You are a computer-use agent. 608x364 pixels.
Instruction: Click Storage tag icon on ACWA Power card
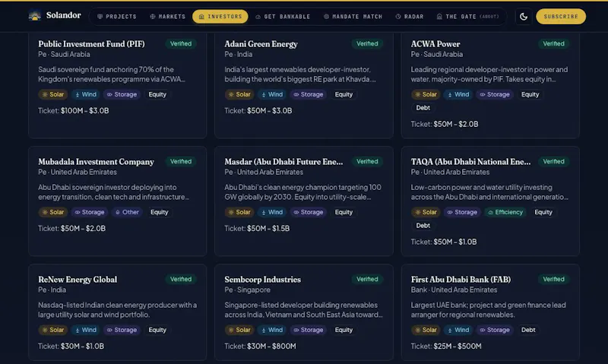point(483,94)
